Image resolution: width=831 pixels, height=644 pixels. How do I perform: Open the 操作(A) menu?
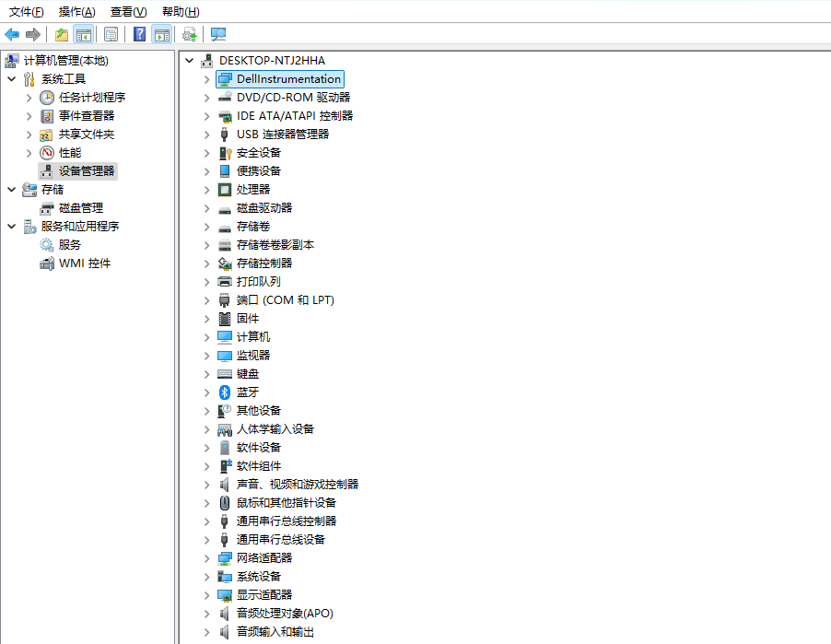76,12
